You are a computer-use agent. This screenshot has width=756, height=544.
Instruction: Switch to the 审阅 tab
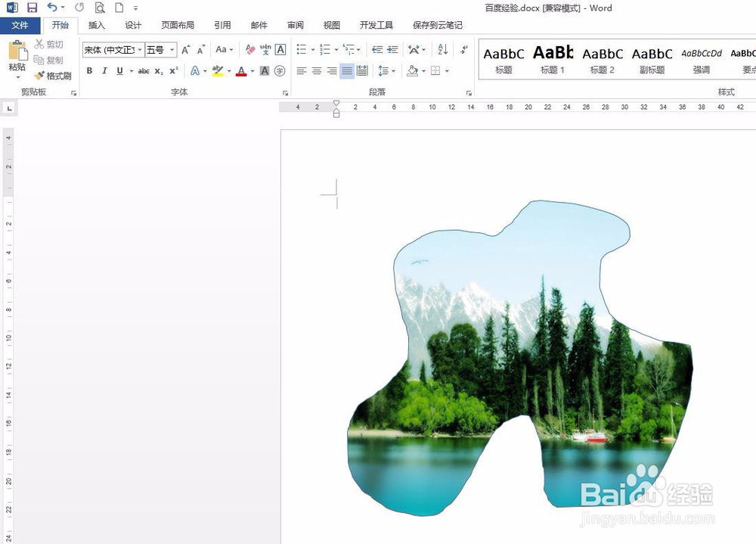pyautogui.click(x=295, y=25)
